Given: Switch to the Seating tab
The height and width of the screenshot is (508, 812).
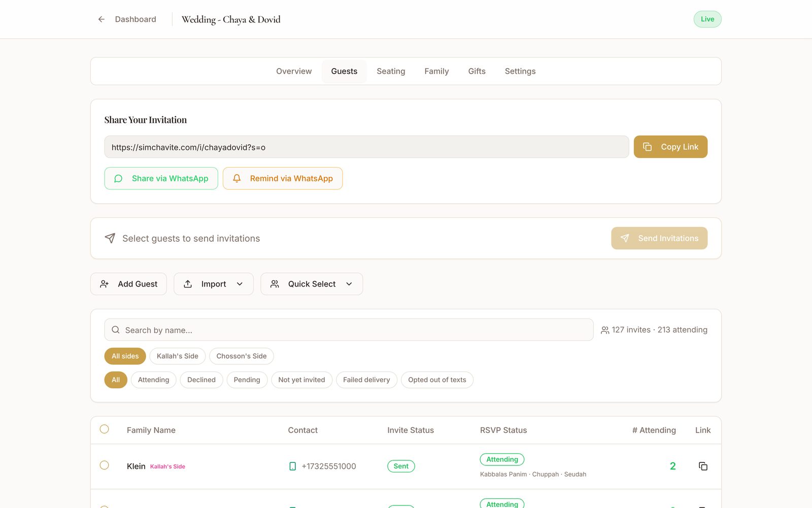Looking at the screenshot, I should tap(391, 71).
